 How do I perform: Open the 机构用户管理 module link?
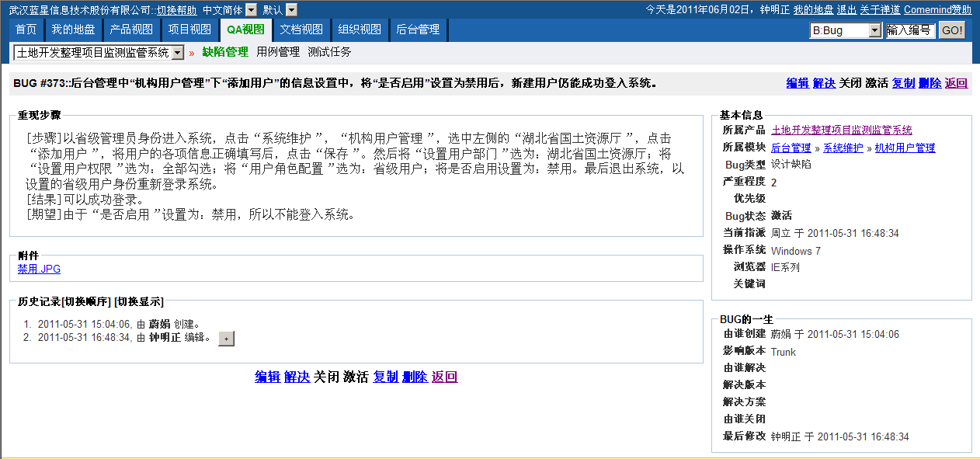(x=905, y=148)
